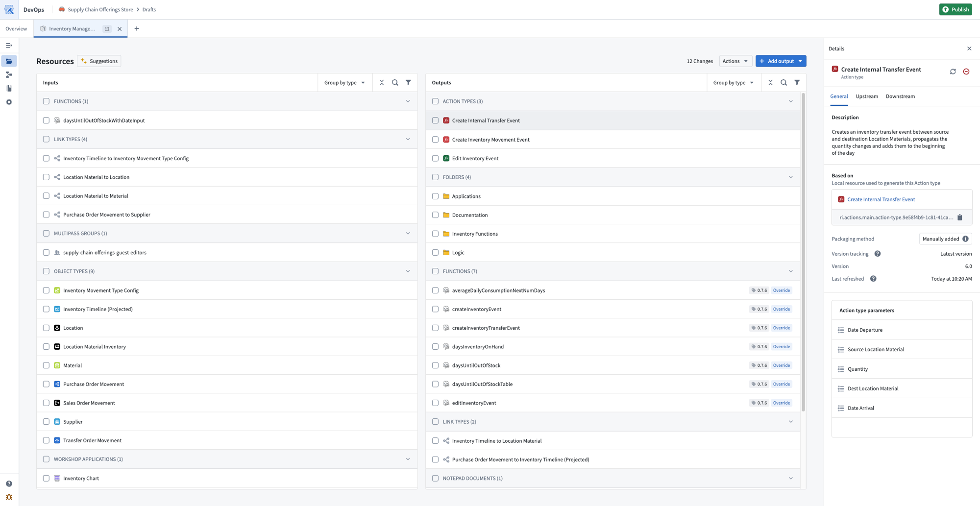Screen dimensions: 980x506
Task: Switch to the Downstream tab
Action: pyautogui.click(x=900, y=96)
